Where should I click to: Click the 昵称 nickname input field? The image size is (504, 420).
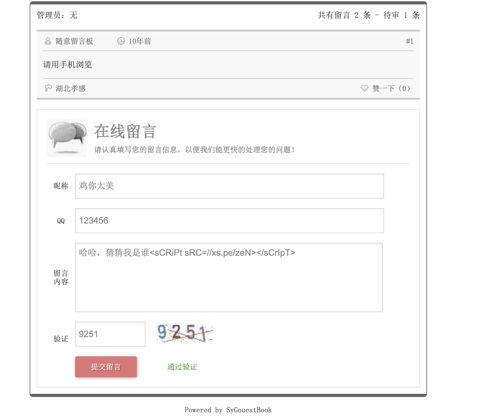click(230, 186)
